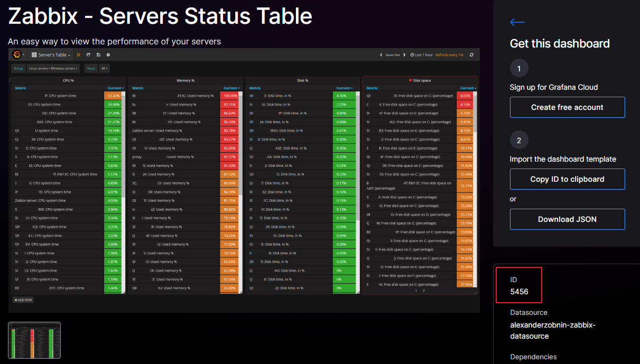
Task: Click the Grafana logo in the screenshot
Action: click(x=16, y=54)
